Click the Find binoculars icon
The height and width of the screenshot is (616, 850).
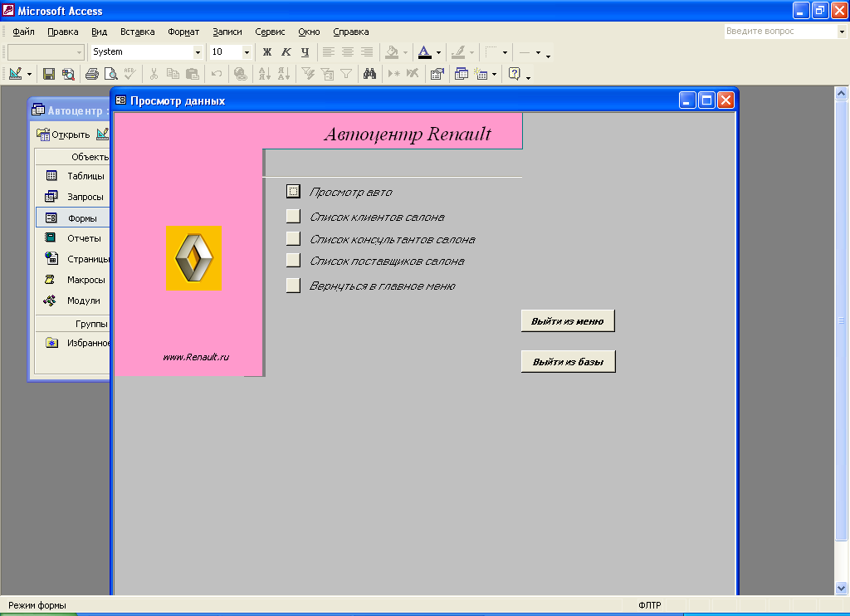[x=369, y=74]
